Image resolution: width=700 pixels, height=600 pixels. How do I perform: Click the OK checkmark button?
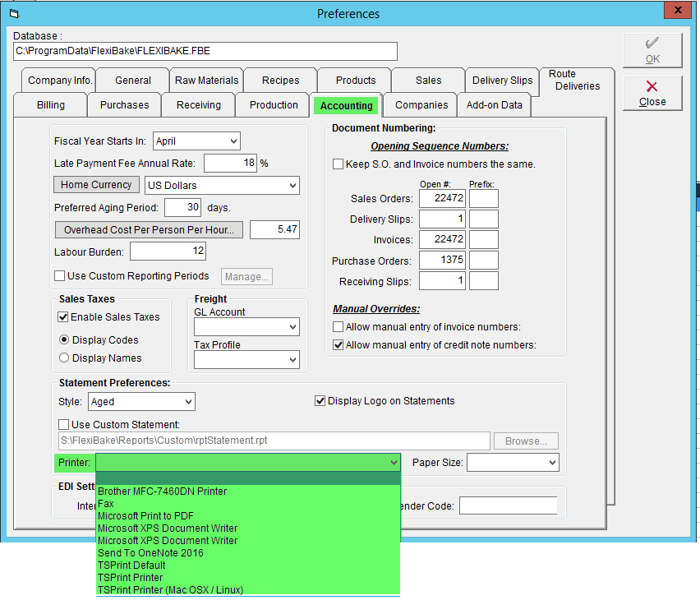pyautogui.click(x=652, y=50)
